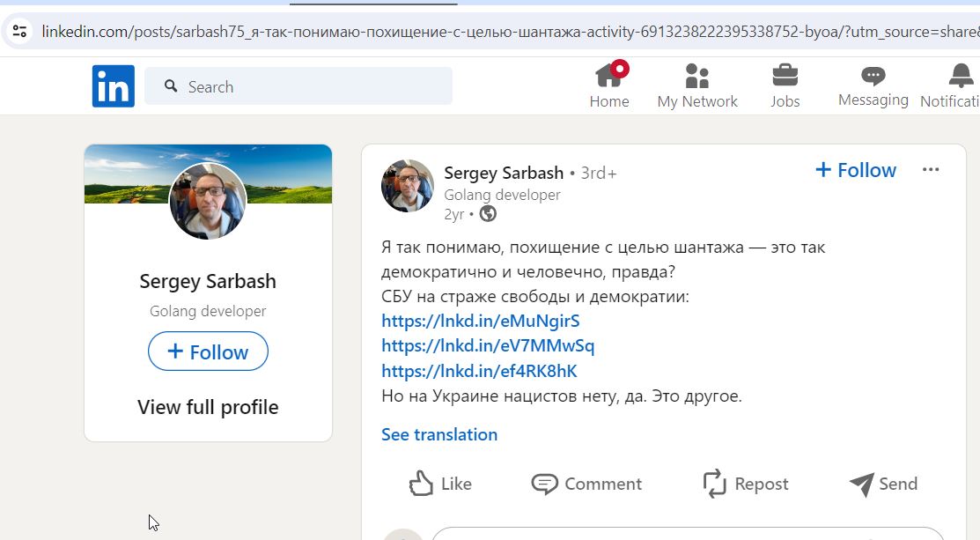
Task: Follow Sergey Sarbash from sidebar card
Action: pos(208,351)
